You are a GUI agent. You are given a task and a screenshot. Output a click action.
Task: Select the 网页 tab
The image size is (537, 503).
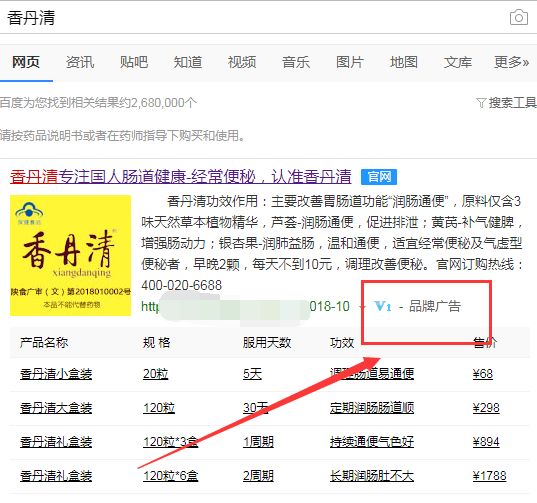pos(26,62)
